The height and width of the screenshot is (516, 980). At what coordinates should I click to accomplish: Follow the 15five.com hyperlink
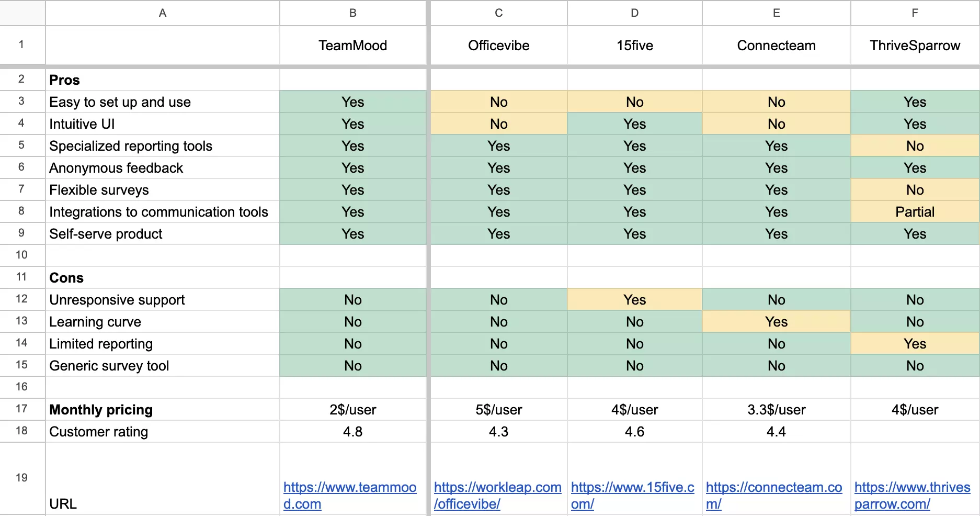pos(632,488)
